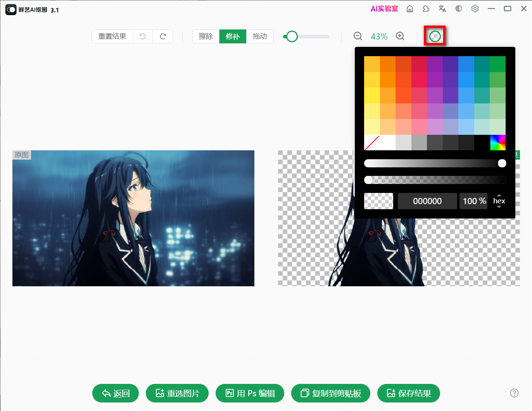This screenshot has height=411, width=532.
Task: Click the app logo icon in title bar
Action: pos(11,9)
